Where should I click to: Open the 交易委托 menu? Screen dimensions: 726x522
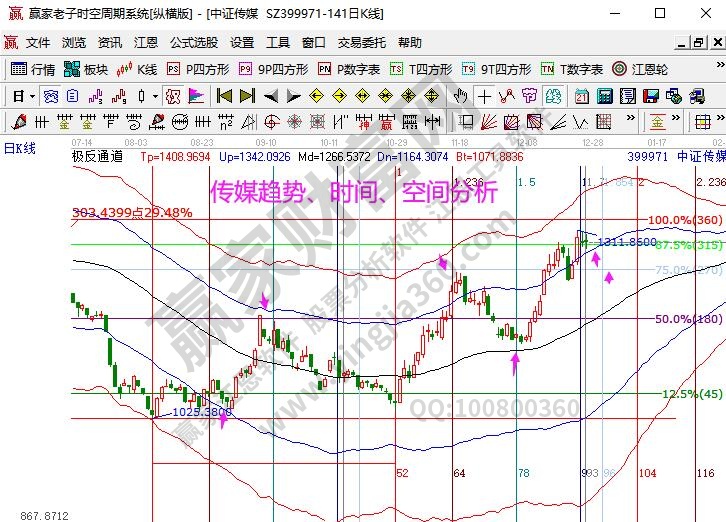361,43
